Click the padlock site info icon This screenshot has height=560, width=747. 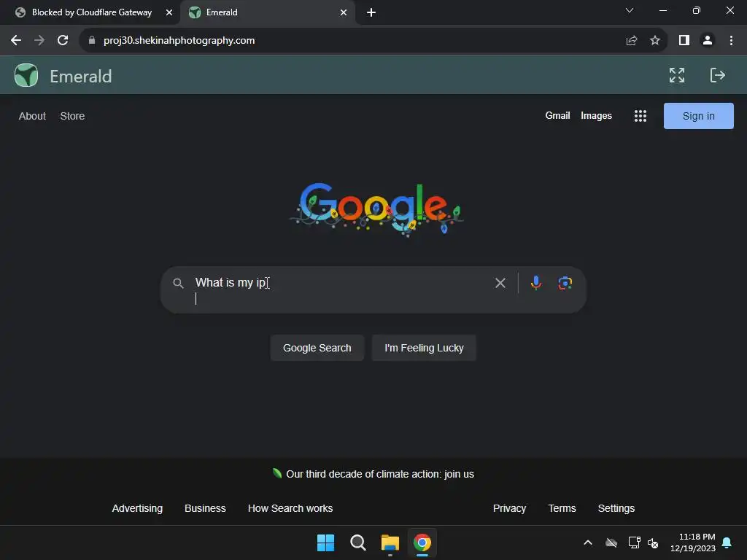coord(92,41)
